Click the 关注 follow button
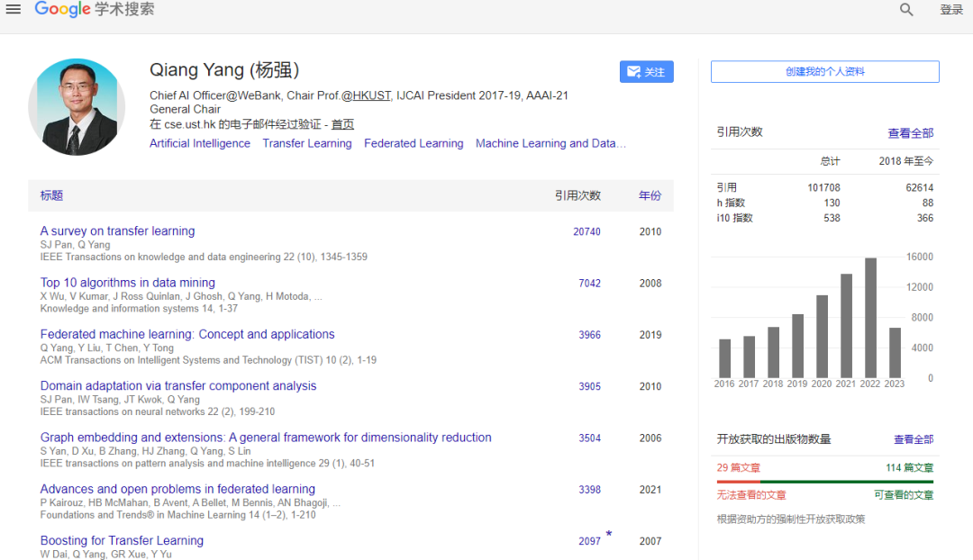The height and width of the screenshot is (560, 973). point(646,72)
